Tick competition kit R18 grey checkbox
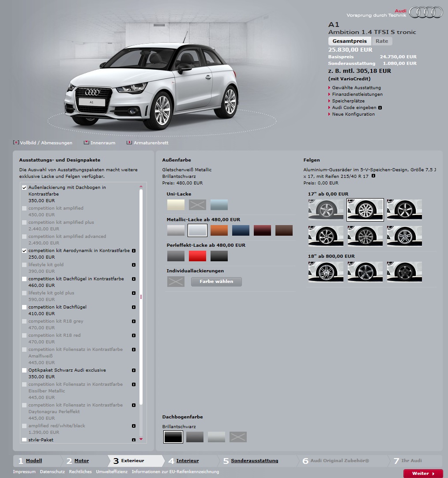 point(24,321)
